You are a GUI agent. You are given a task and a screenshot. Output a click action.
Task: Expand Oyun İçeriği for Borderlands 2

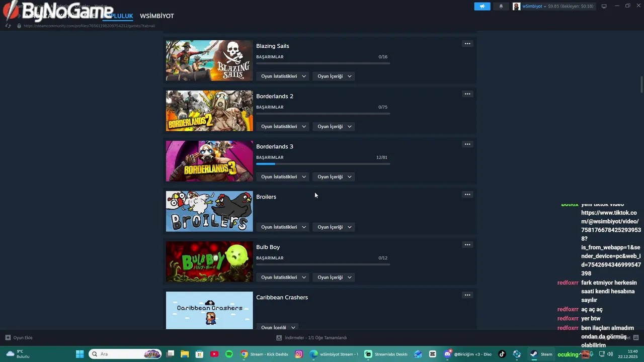334,127
